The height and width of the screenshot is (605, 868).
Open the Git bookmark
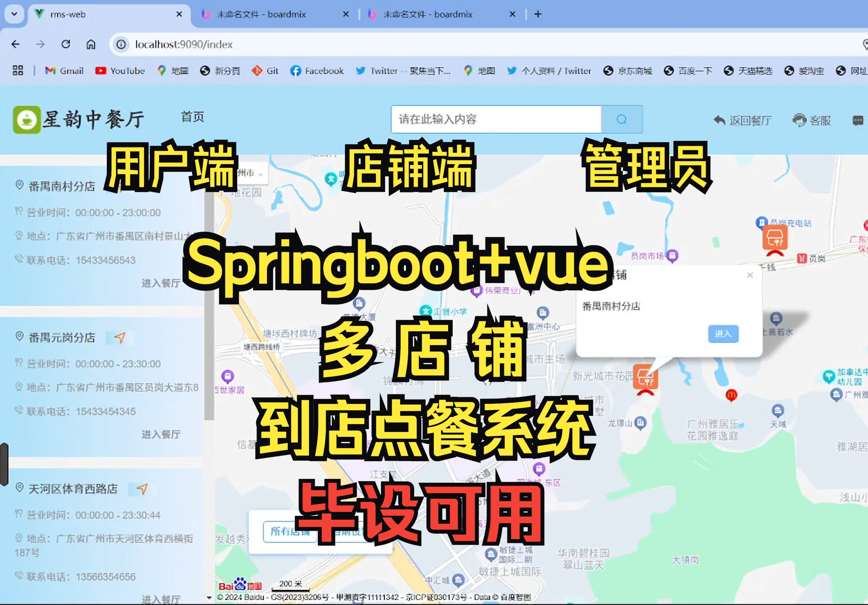point(265,71)
